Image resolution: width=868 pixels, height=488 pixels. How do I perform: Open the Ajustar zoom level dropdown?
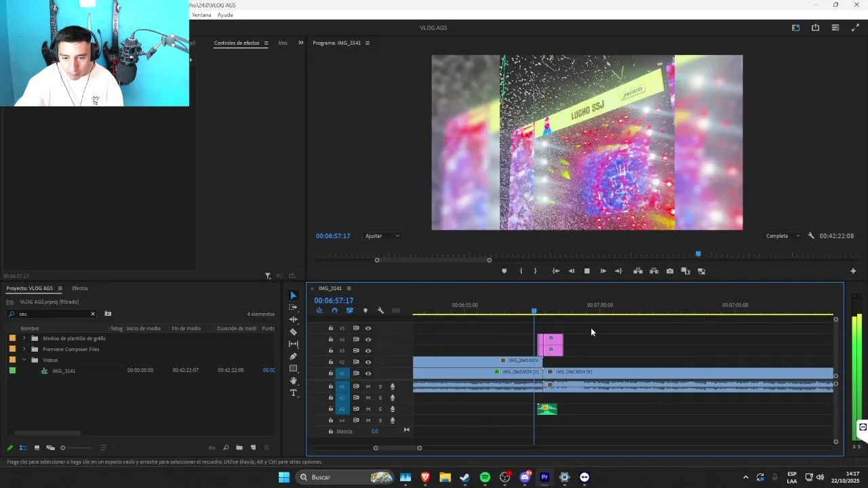[382, 236]
